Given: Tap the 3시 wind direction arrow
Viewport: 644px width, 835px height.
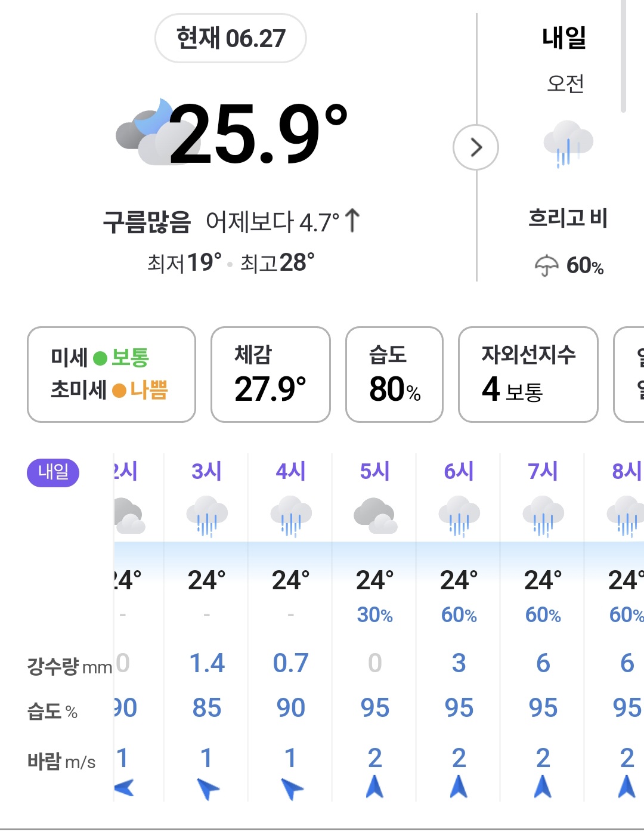Looking at the screenshot, I should pos(208,788).
